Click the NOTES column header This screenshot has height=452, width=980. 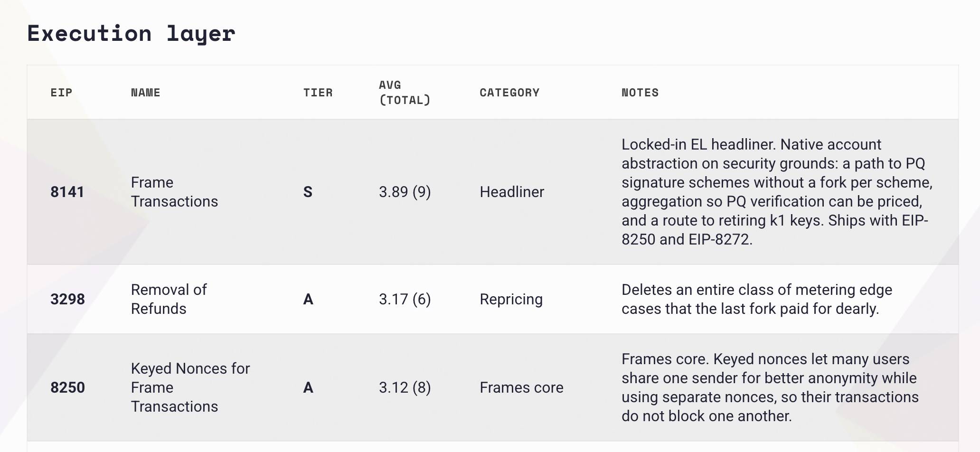[x=640, y=93]
